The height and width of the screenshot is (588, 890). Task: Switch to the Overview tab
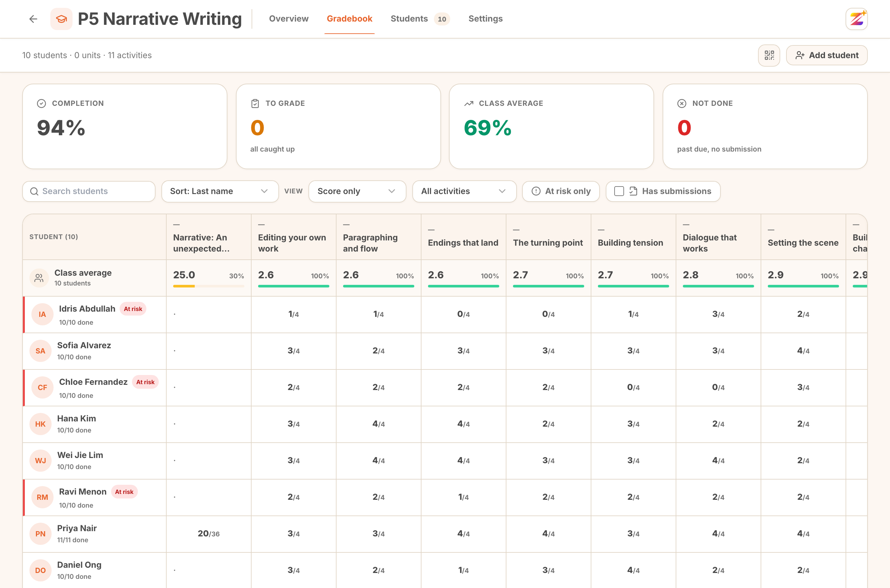tap(288, 19)
